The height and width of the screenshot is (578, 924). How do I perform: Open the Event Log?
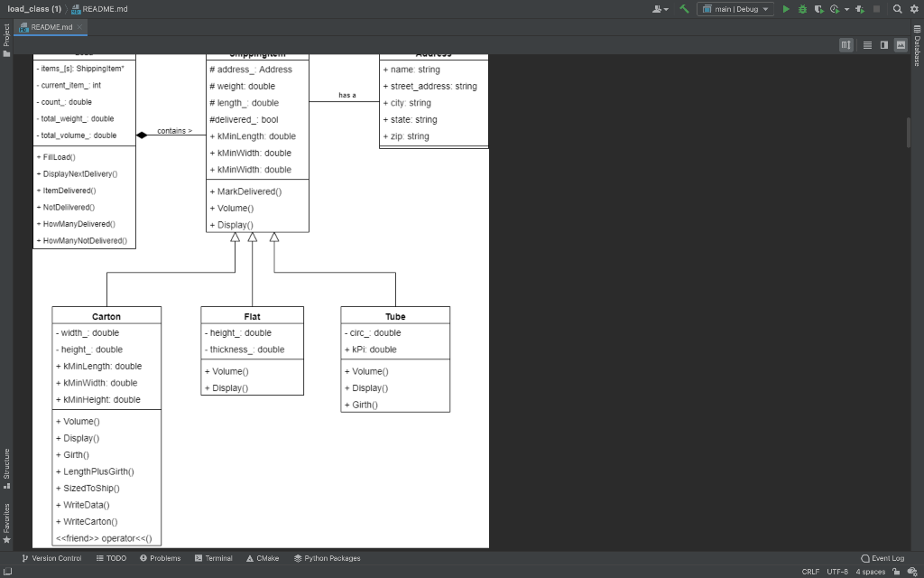click(882, 558)
